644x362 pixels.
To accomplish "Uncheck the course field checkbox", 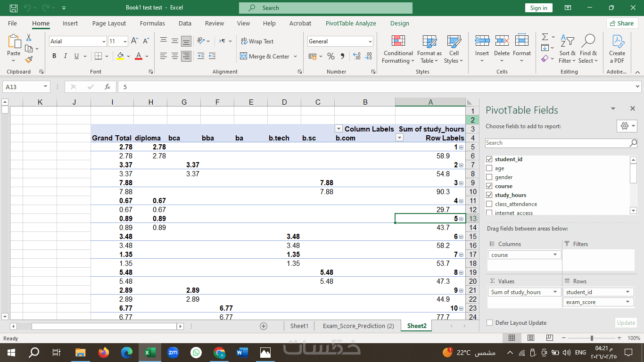I will coord(489,186).
